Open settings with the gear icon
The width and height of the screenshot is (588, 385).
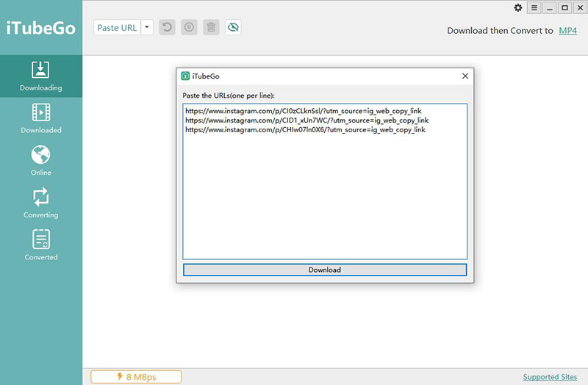point(518,8)
